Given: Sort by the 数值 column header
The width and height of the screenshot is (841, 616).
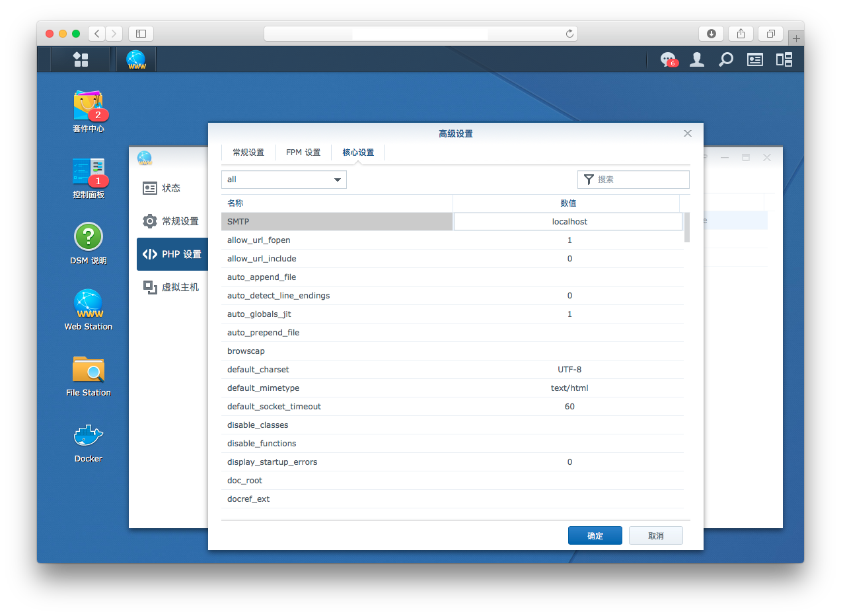Looking at the screenshot, I should pyautogui.click(x=566, y=203).
